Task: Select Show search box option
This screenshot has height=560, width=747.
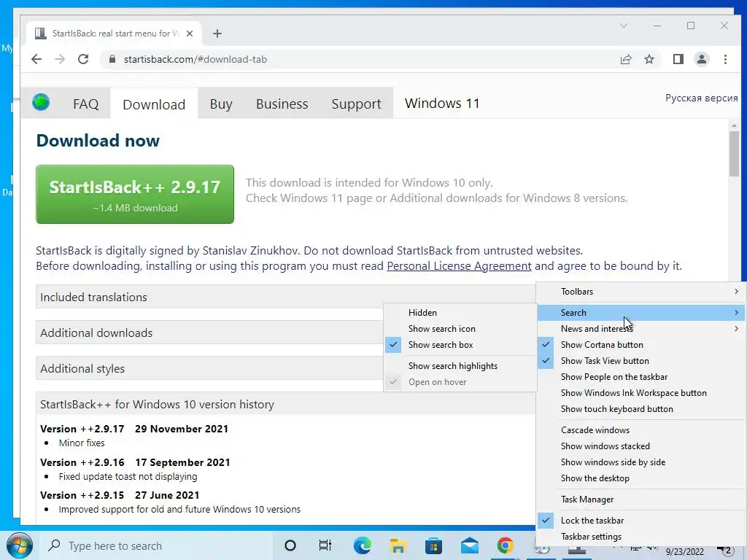Action: (460, 345)
